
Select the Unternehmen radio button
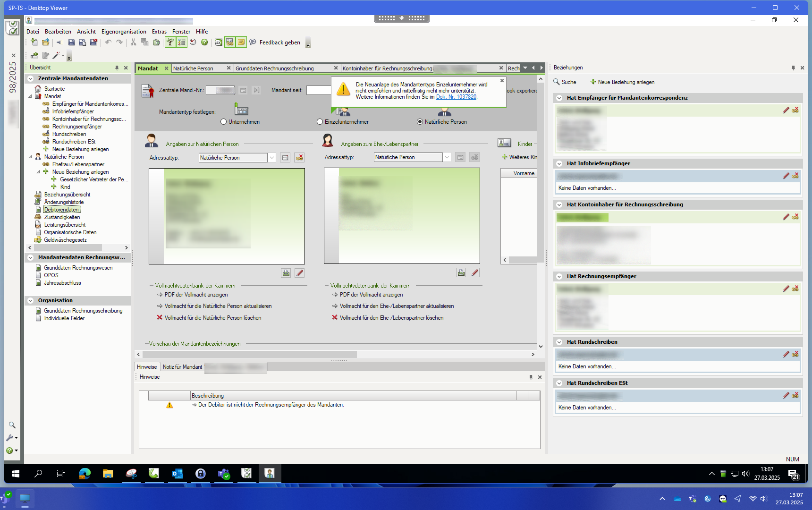(224, 122)
